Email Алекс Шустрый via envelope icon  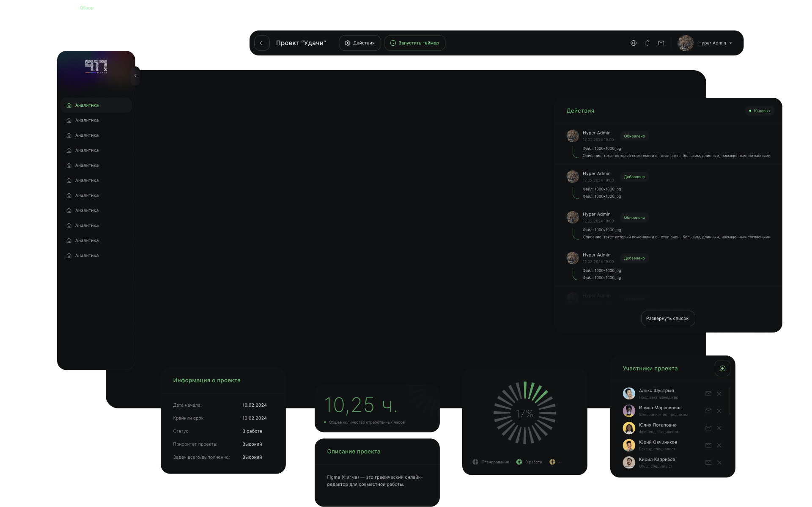tap(708, 394)
